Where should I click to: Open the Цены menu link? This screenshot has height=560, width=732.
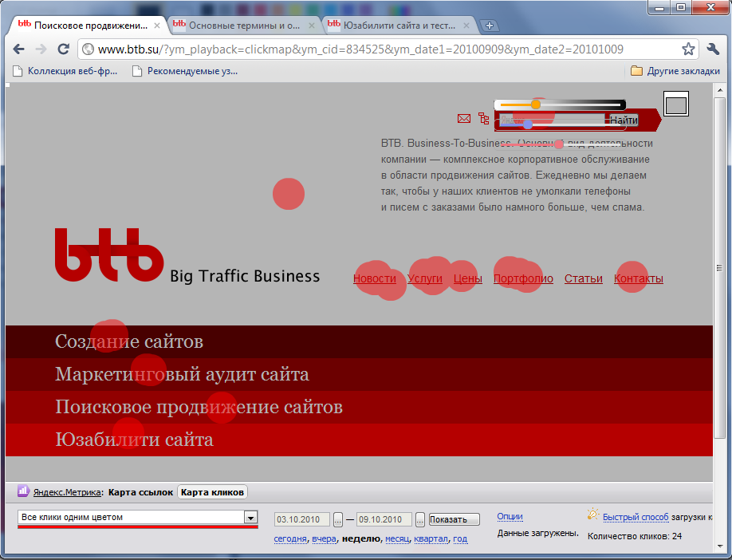click(468, 278)
